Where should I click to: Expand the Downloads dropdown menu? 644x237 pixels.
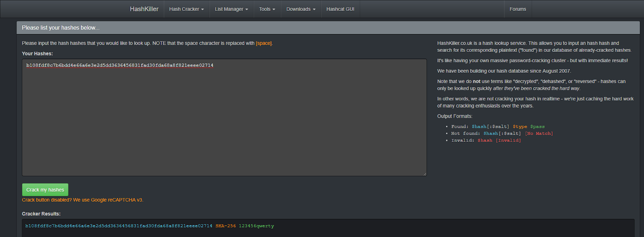tap(301, 9)
